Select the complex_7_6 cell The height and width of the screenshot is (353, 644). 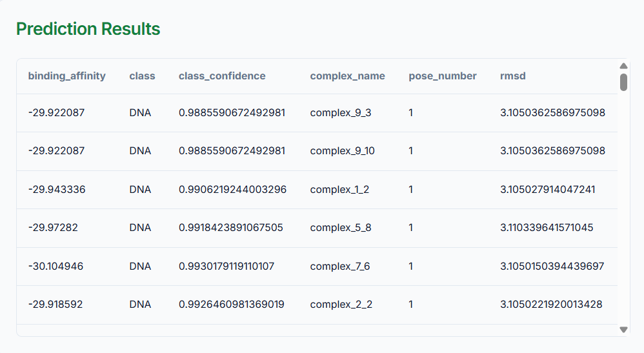[339, 267]
